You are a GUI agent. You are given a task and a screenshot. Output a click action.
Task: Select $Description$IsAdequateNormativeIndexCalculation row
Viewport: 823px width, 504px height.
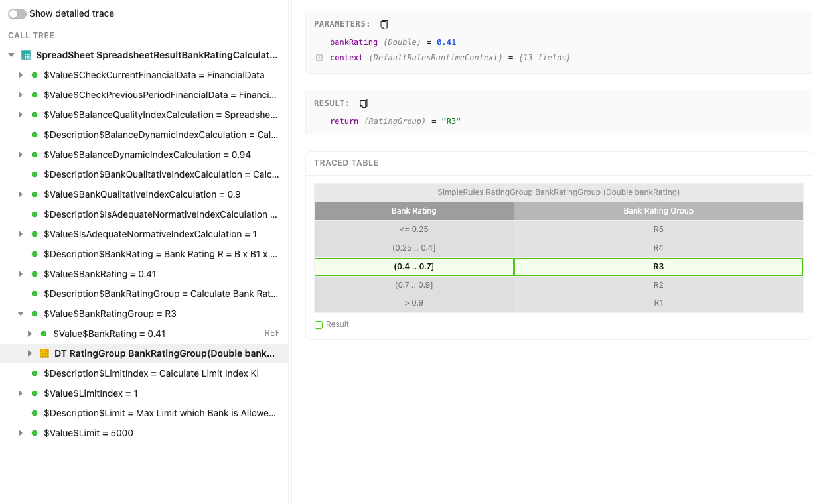point(144,214)
